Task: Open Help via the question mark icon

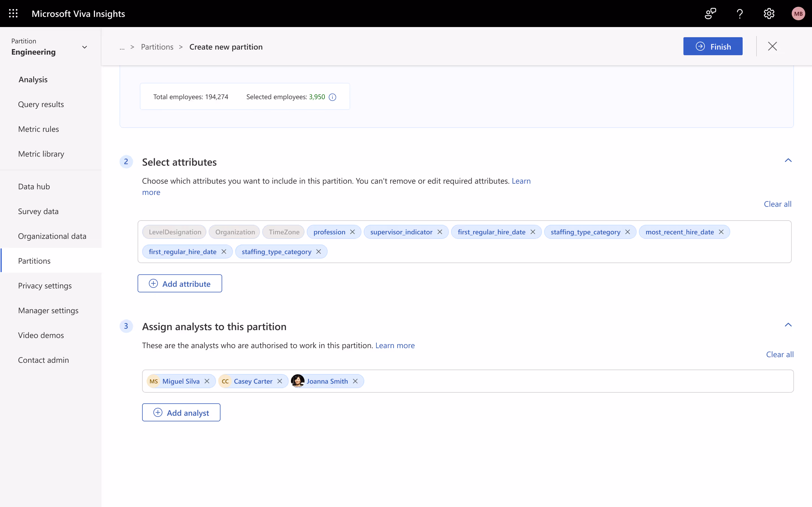Action: pos(740,14)
